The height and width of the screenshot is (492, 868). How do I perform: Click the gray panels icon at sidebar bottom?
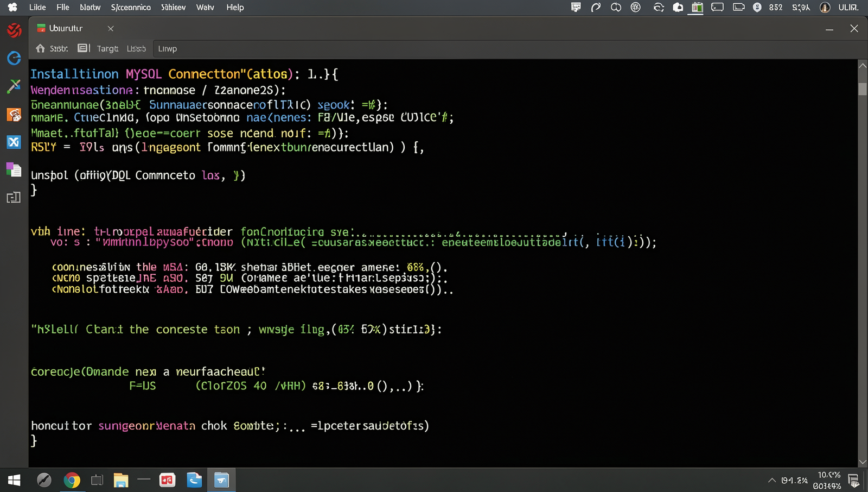point(14,198)
